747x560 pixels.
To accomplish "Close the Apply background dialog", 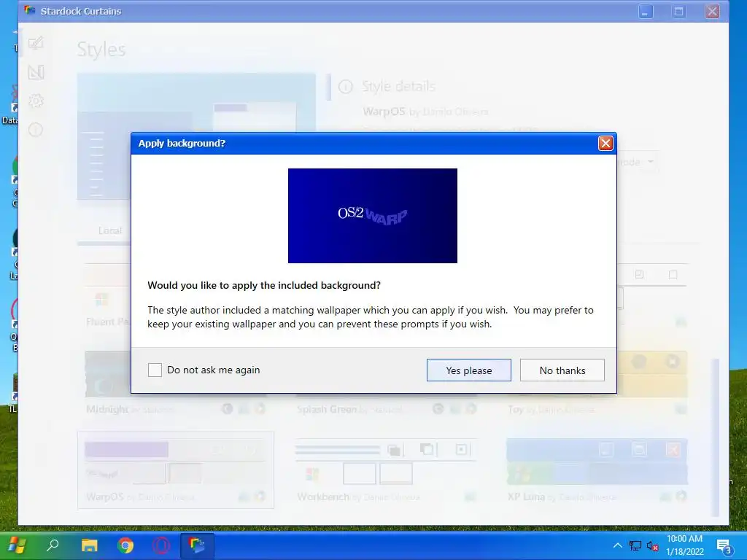I will 605,144.
